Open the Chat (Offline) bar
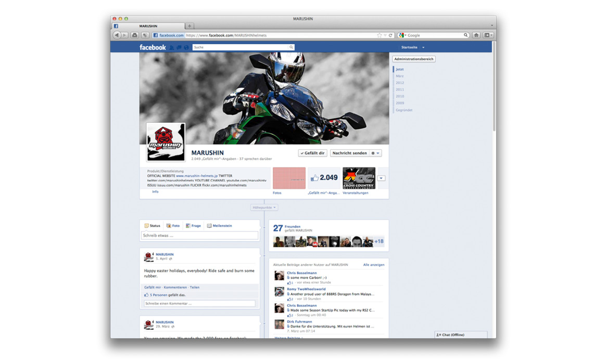 click(x=461, y=335)
